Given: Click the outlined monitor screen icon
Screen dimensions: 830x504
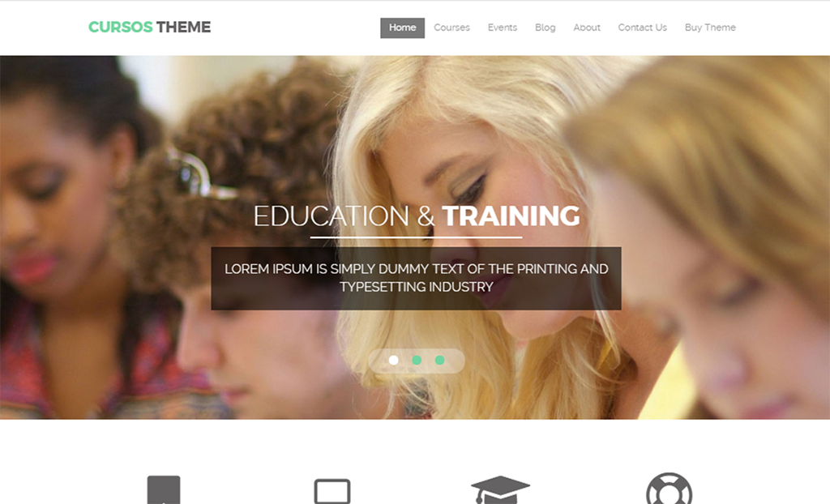Looking at the screenshot, I should tap(332, 491).
